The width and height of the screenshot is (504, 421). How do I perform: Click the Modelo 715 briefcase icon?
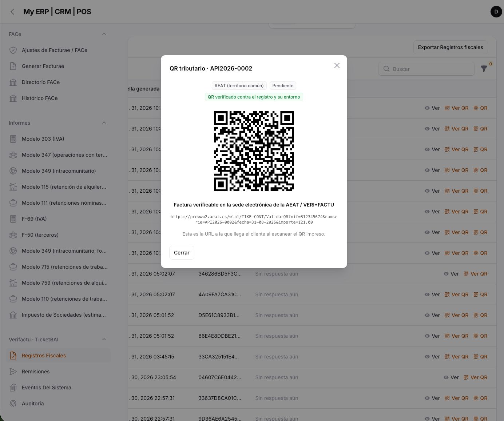pyautogui.click(x=13, y=267)
